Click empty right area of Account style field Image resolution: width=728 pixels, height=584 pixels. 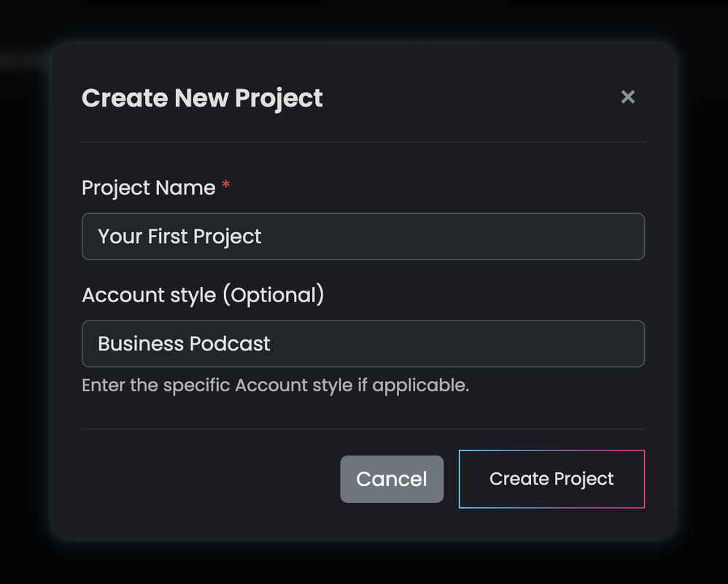pyautogui.click(x=511, y=344)
